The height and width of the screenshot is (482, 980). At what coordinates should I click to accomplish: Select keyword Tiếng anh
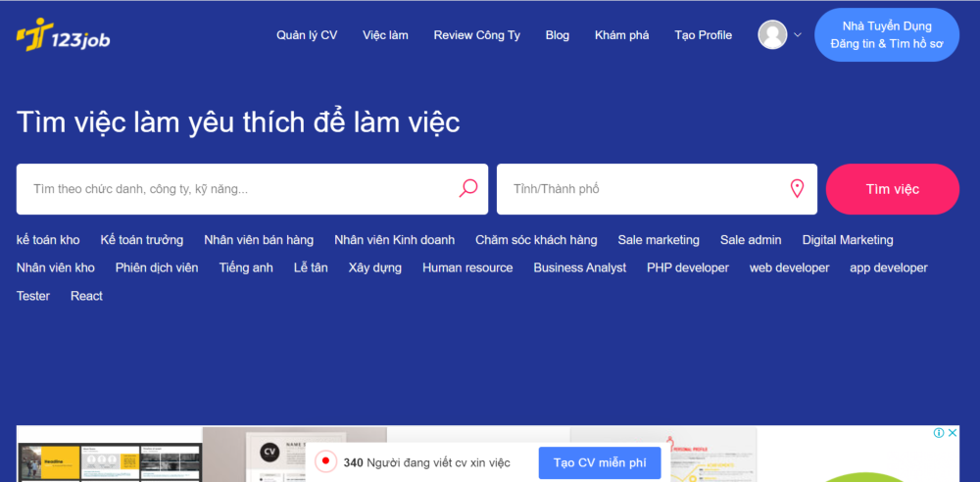(x=246, y=267)
